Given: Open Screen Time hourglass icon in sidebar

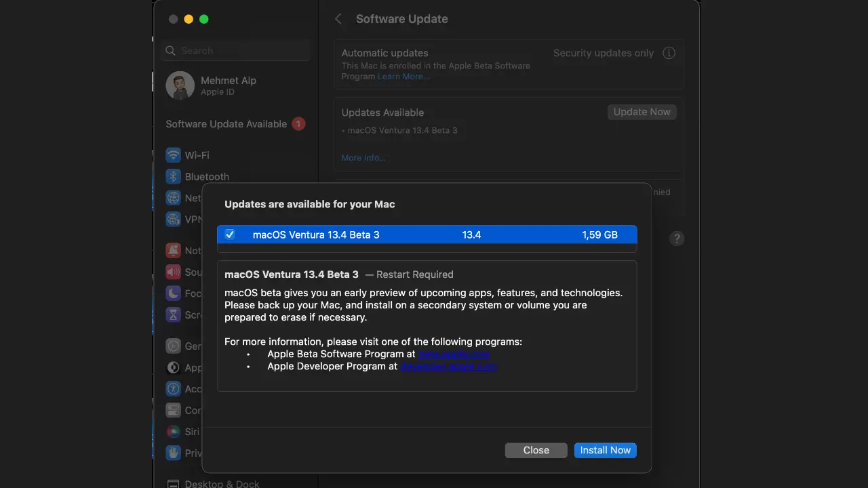Looking at the screenshot, I should click(x=174, y=314).
